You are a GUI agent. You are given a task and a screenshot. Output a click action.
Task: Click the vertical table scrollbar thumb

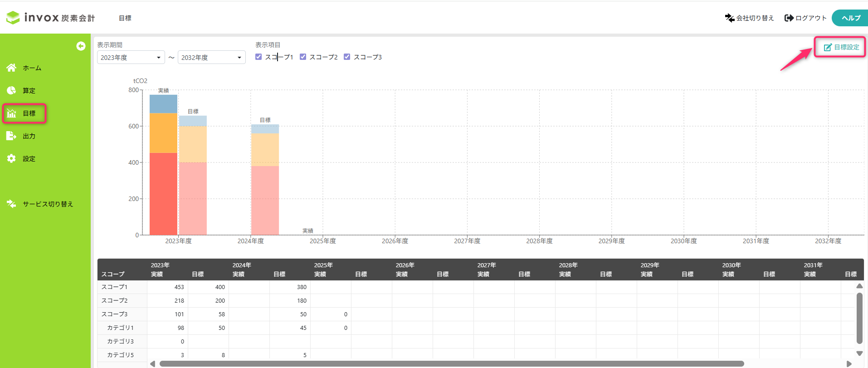[x=859, y=318]
